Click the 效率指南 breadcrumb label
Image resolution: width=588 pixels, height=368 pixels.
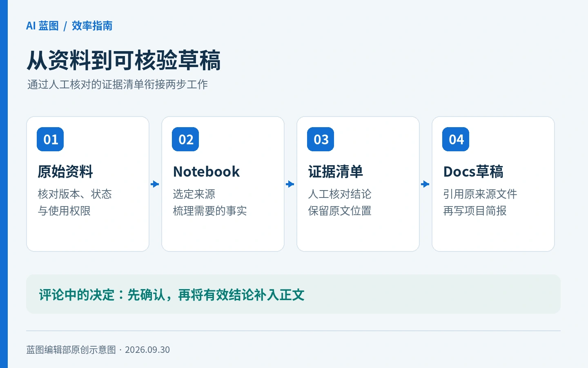92,26
